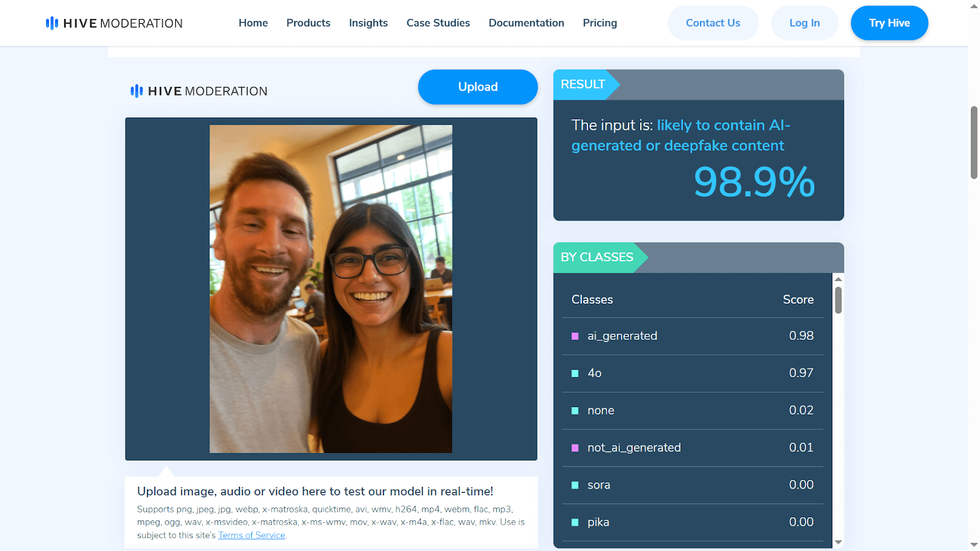980x551 pixels.
Task: Open the Home menu item
Action: tap(253, 23)
